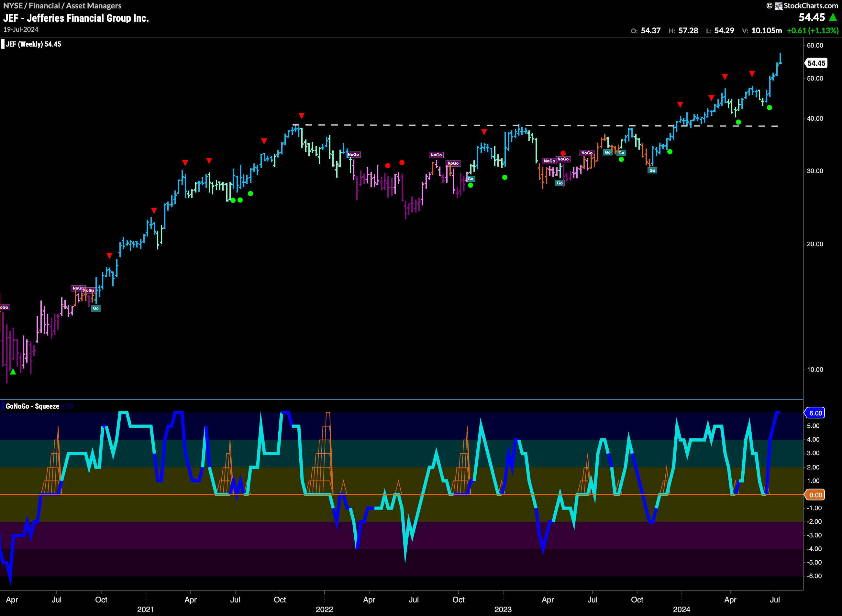Click the JEF (Weekly) 54.45 legend label
The width and height of the screenshot is (842, 616).
[34, 44]
